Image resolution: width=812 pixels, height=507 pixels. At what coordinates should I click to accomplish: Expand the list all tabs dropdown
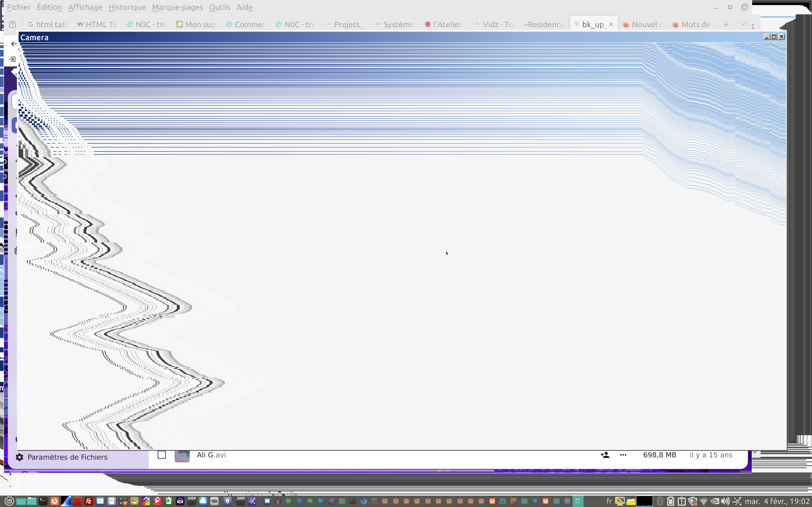point(743,25)
